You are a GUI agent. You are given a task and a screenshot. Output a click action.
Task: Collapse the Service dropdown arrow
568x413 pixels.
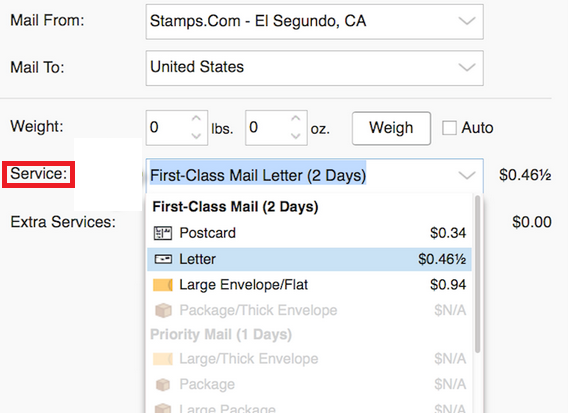pos(467,176)
